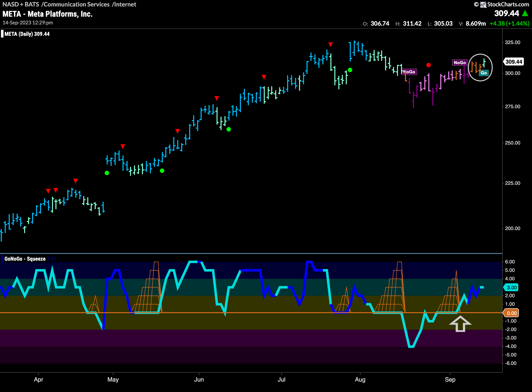Click the red triangle above early May bars

point(123,146)
